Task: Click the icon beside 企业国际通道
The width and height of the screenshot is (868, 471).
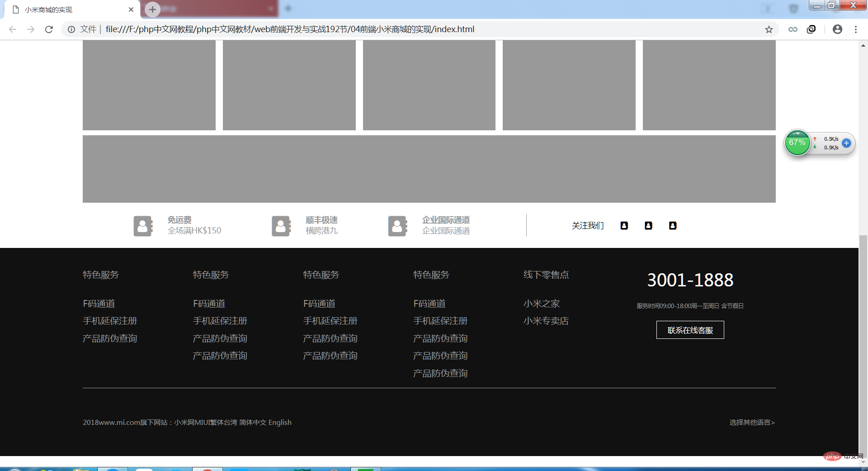Action: tap(397, 226)
